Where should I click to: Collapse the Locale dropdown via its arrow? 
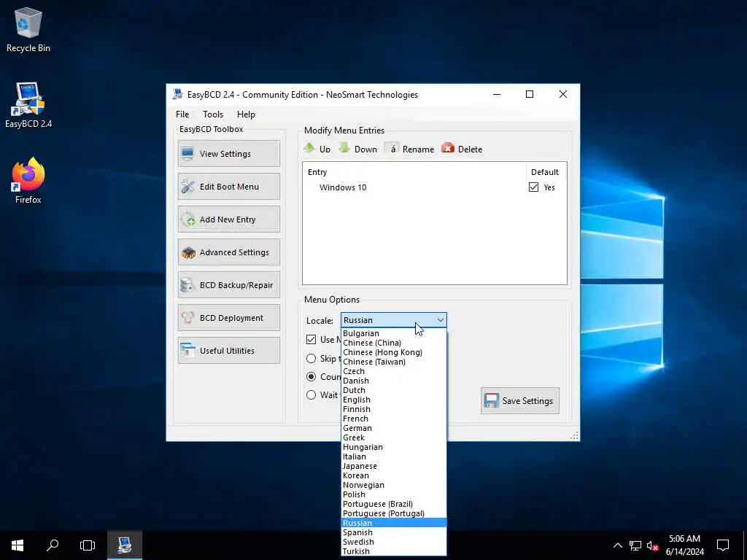[441, 320]
